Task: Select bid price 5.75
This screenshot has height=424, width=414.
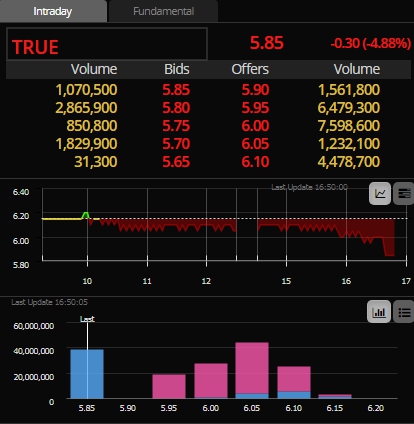Action: pos(176,126)
